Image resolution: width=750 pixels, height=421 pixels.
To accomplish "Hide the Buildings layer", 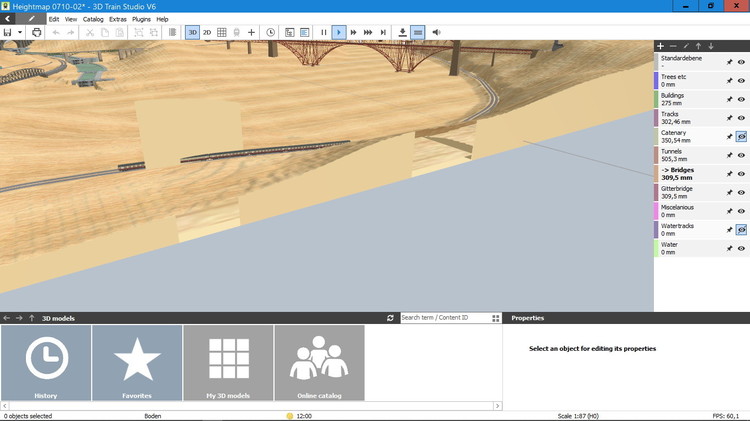I will (x=741, y=100).
